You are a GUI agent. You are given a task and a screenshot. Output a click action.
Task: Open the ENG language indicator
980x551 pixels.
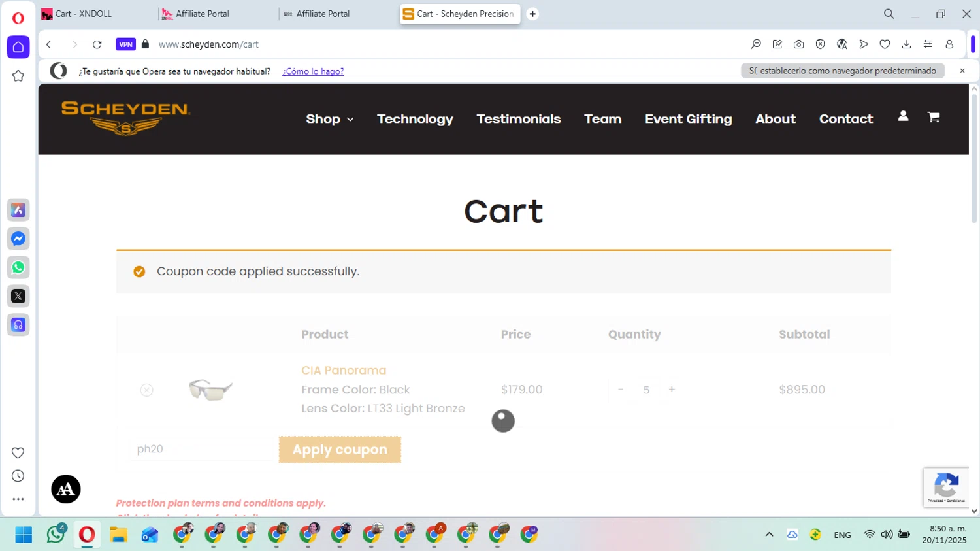[x=842, y=535]
